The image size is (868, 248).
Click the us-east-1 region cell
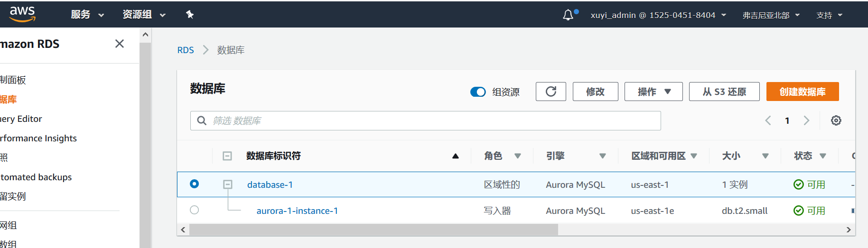tap(650, 184)
